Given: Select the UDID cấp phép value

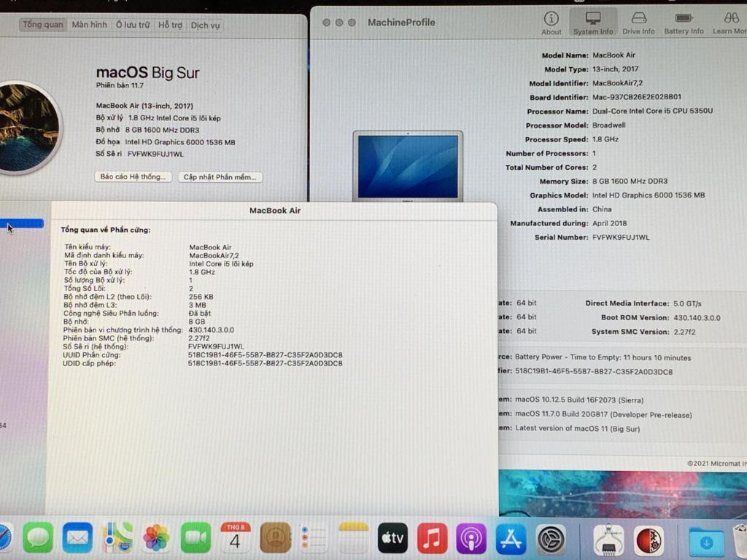Looking at the screenshot, I should 266,364.
